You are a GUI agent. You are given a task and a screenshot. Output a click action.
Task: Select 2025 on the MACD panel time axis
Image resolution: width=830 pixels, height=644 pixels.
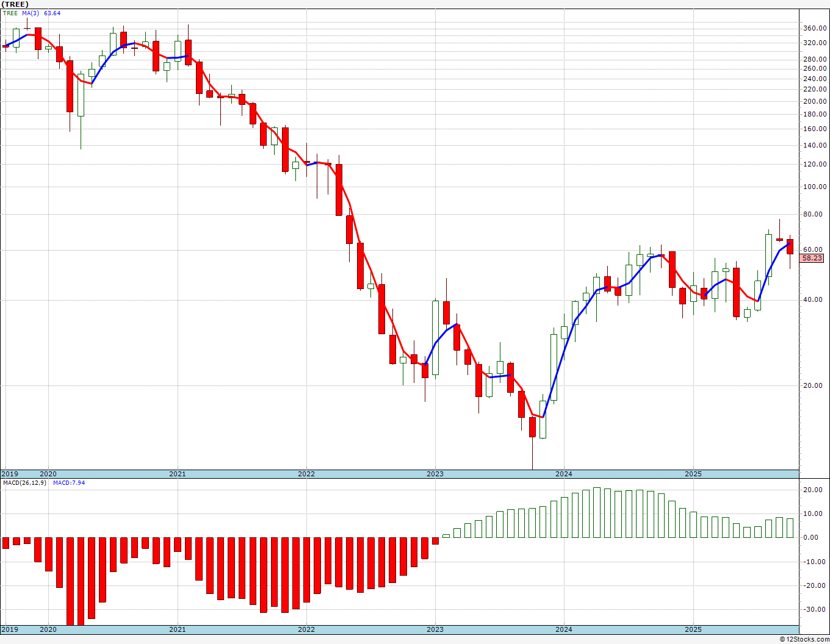[693, 629]
